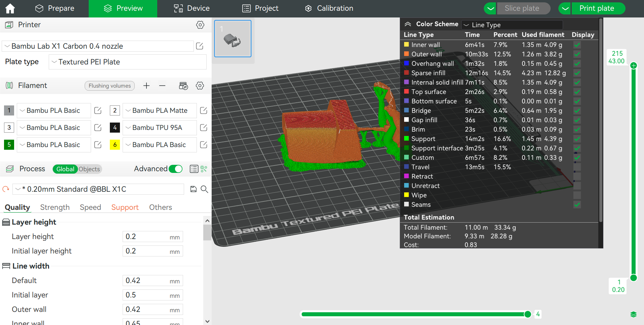Screen dimensions: 644x325
Task: Click the Initial layer line width field
Action: pyautogui.click(x=153, y=295)
